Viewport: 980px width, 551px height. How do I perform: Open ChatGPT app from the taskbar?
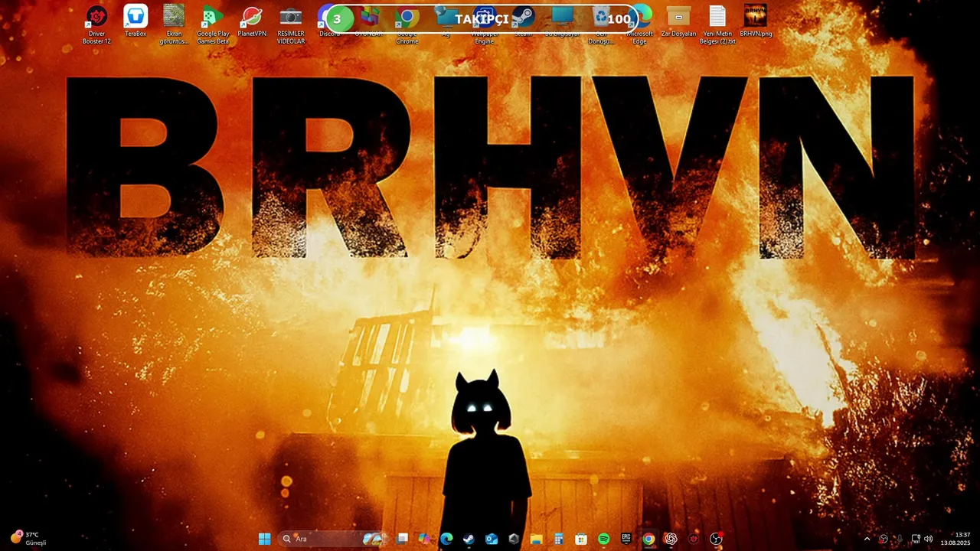pyautogui.click(x=671, y=539)
